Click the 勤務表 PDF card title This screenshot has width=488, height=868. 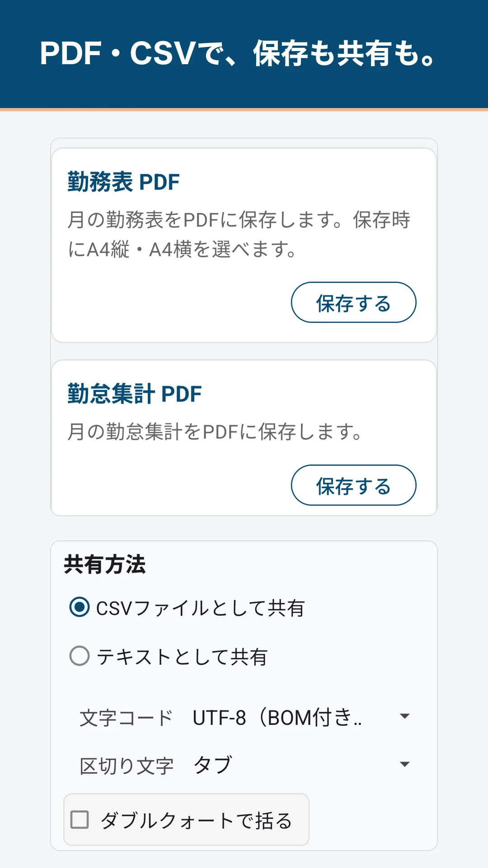click(x=123, y=182)
